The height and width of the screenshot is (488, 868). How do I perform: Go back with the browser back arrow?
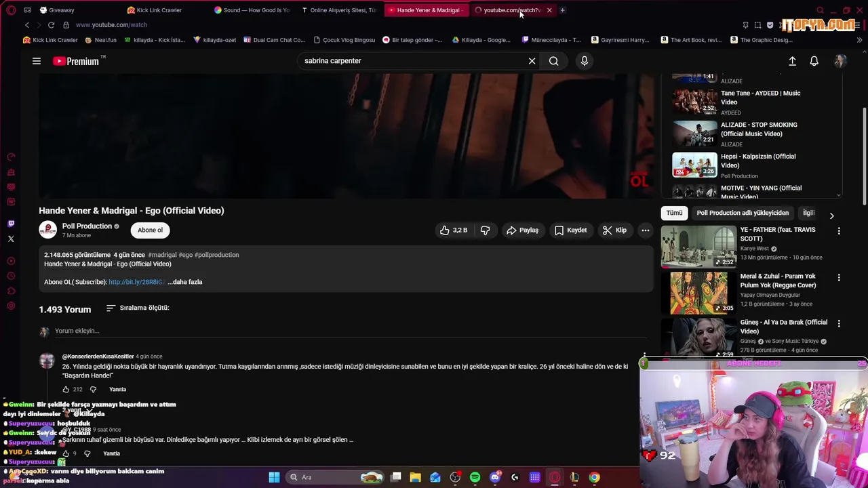pyautogui.click(x=27, y=25)
